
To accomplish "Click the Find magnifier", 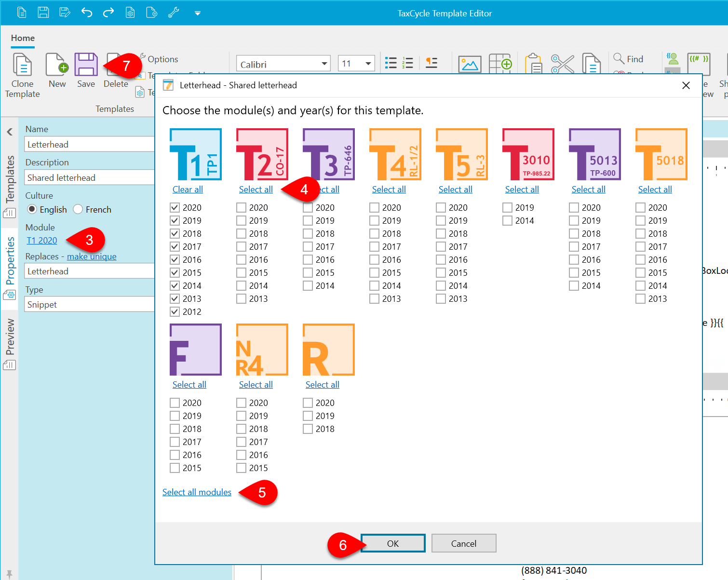I will (619, 59).
